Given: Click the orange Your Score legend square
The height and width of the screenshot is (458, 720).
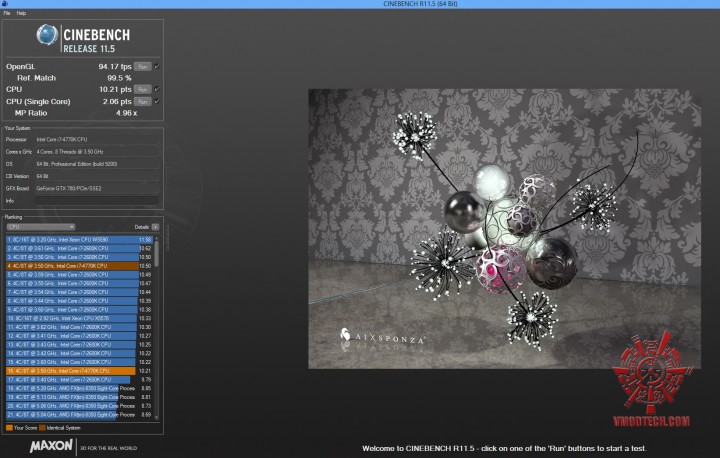Looking at the screenshot, I should click(8, 427).
